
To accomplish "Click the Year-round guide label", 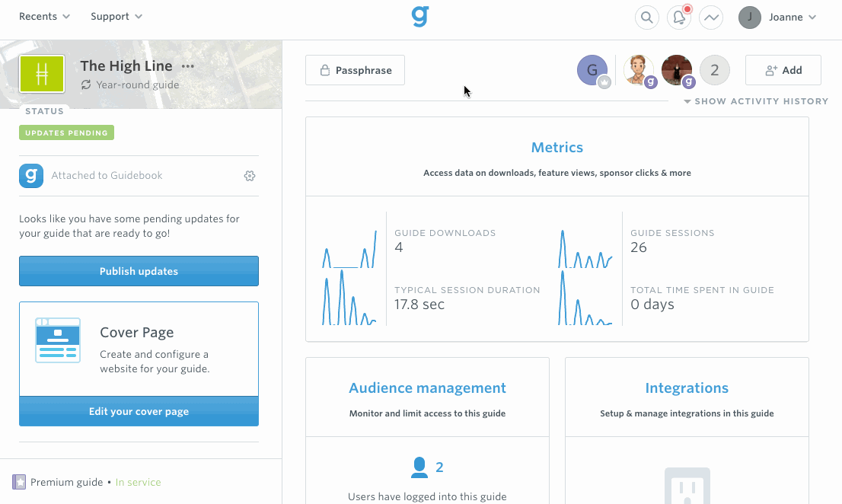I will click(x=138, y=85).
